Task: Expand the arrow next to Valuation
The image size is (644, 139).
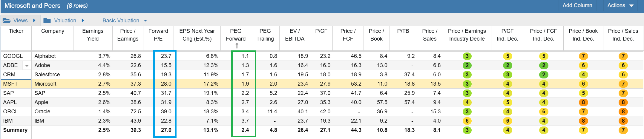Action: click(83, 21)
